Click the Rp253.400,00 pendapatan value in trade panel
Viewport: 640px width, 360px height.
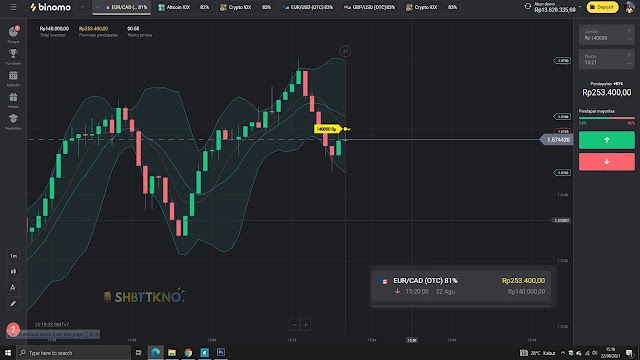pos(607,93)
